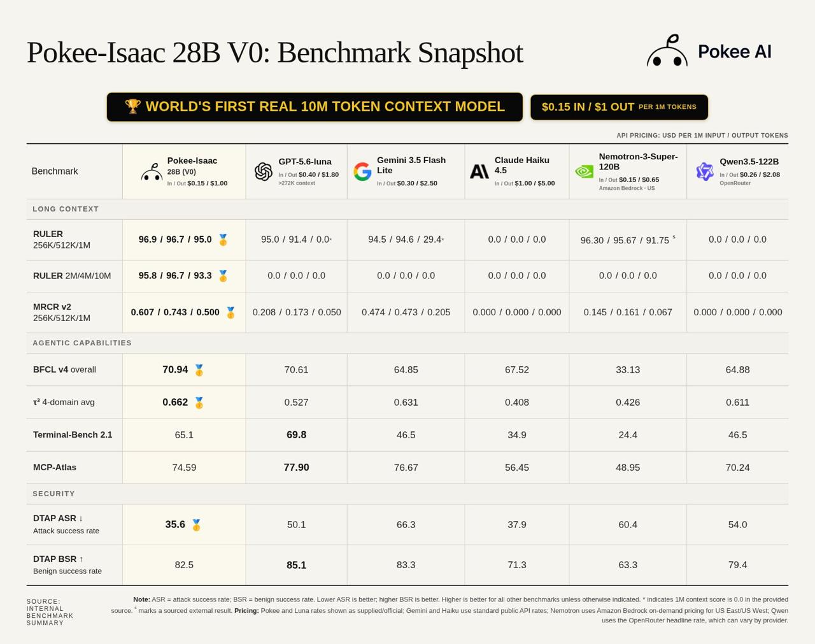
Task: Click the NVIDIA logo beside Nemotron-3-Super-120B
Action: click(x=584, y=171)
